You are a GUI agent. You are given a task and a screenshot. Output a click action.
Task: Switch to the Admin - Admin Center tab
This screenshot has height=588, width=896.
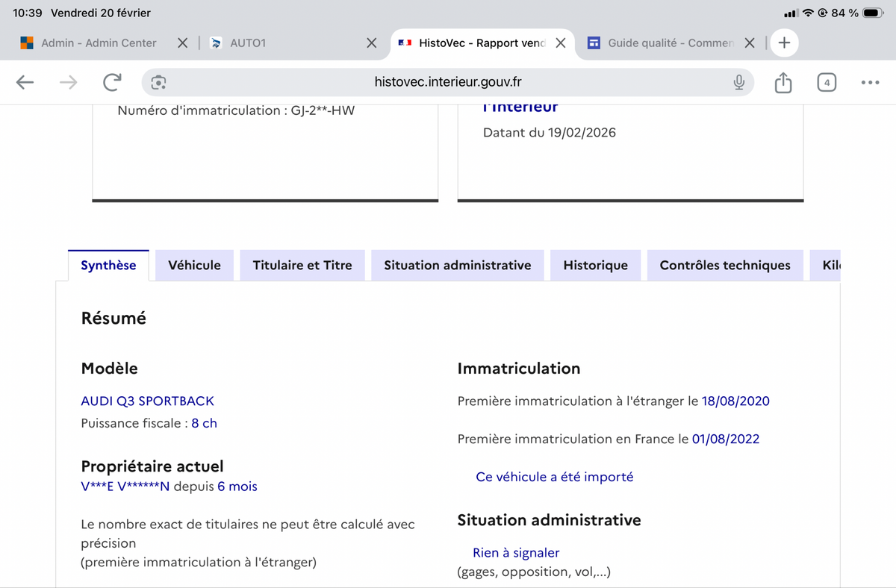[99, 43]
